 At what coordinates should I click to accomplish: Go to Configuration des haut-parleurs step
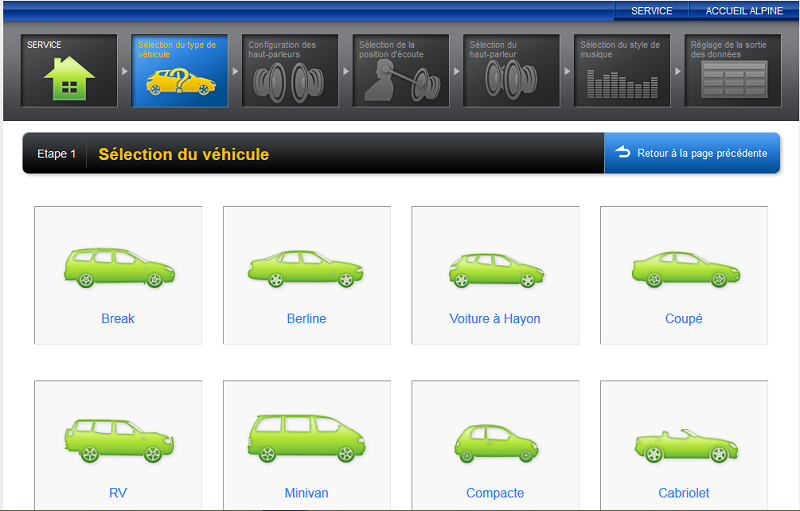290,71
